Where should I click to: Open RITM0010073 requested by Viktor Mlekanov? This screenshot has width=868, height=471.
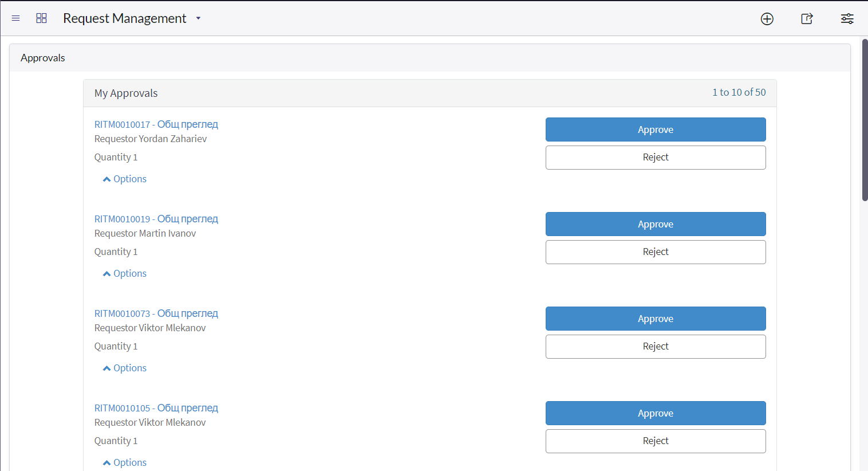pyautogui.click(x=156, y=313)
